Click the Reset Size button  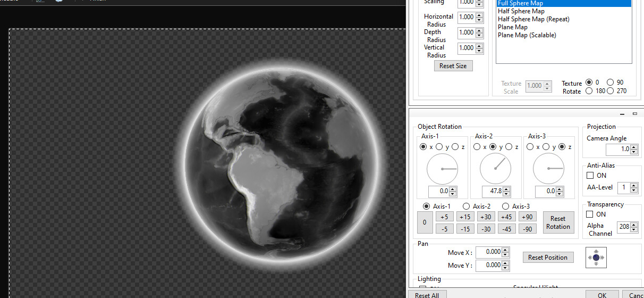(x=453, y=66)
